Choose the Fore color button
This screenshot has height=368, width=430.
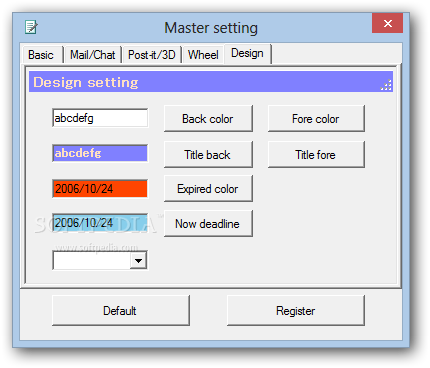pyautogui.click(x=316, y=119)
